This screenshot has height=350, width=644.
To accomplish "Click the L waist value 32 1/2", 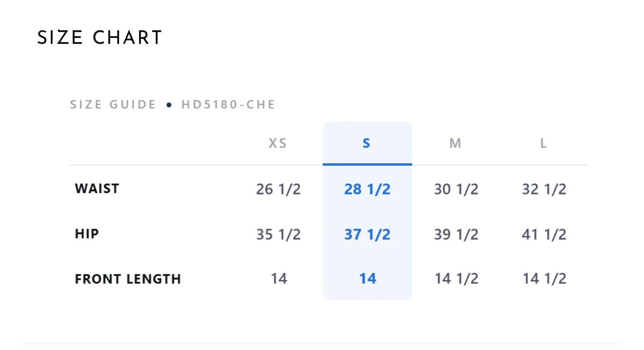I will pos(544,189).
